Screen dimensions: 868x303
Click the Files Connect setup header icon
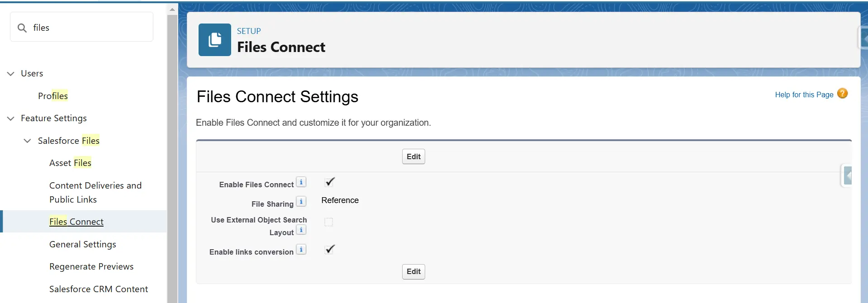tap(214, 40)
